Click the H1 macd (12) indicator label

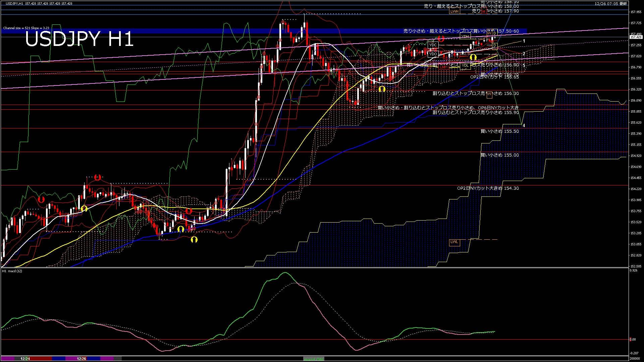pyautogui.click(x=12, y=271)
